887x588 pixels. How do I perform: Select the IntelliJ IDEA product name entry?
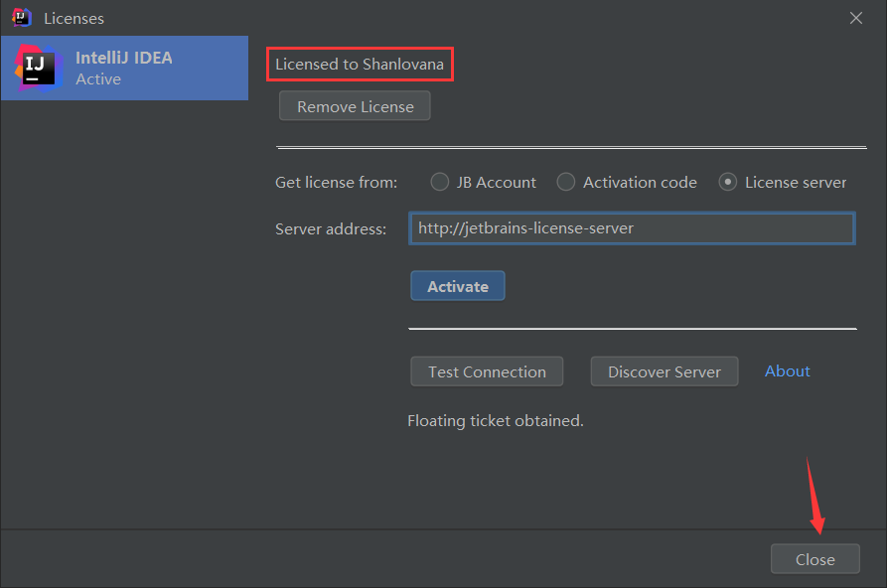(x=124, y=58)
